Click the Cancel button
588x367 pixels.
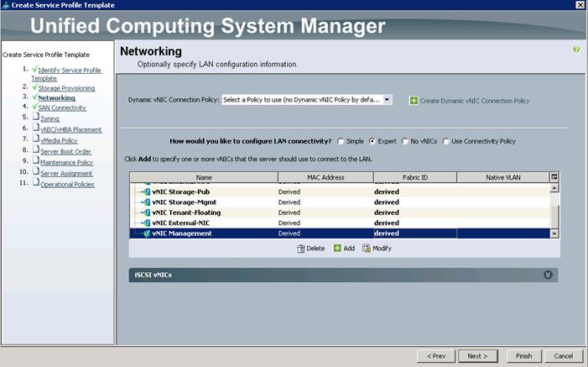(563, 356)
